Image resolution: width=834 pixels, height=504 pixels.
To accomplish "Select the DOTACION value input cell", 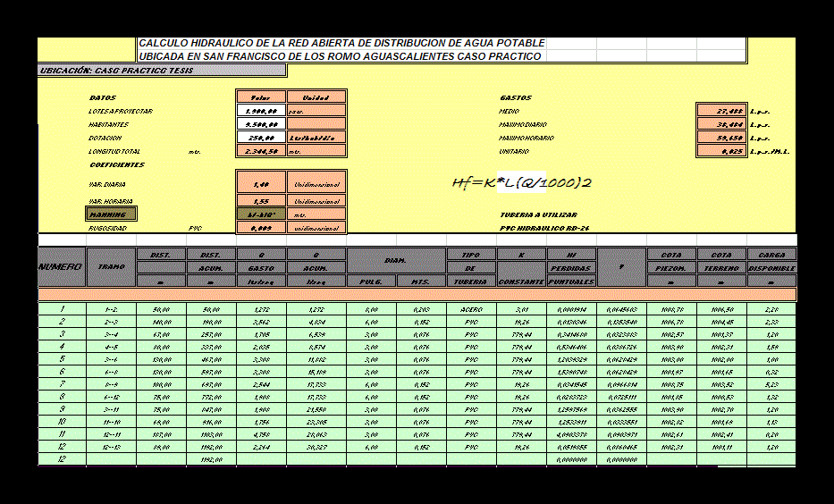I will pos(261,138).
